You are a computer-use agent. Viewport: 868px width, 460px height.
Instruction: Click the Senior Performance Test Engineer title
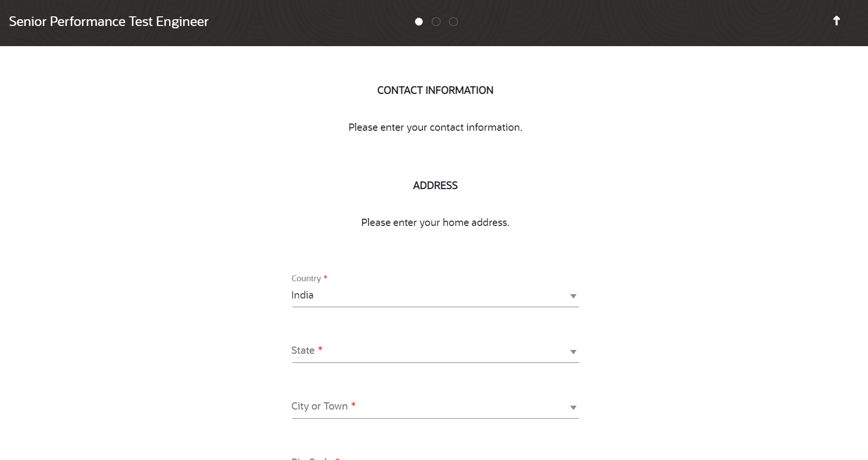109,22
